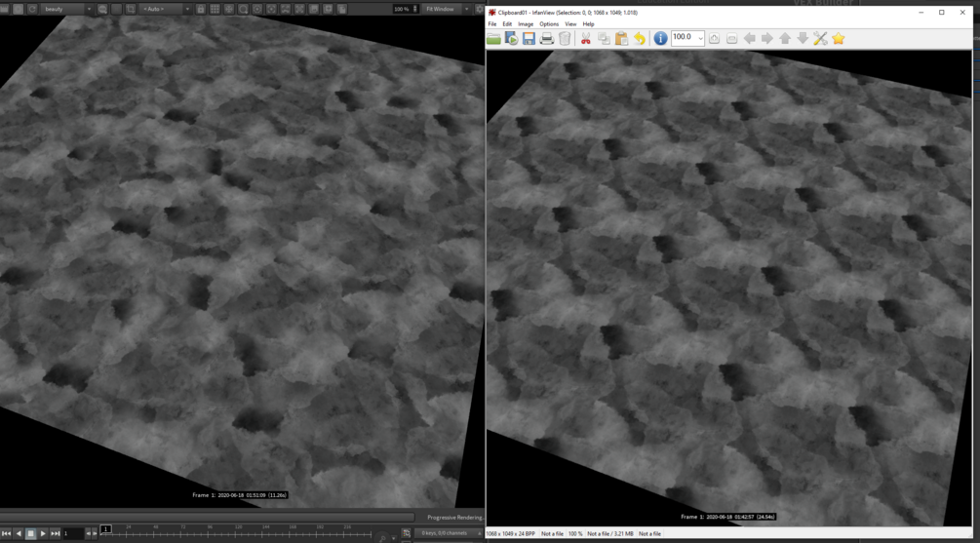980x543 pixels.
Task: Open the beauty image plane dropdown
Action: tap(67, 9)
